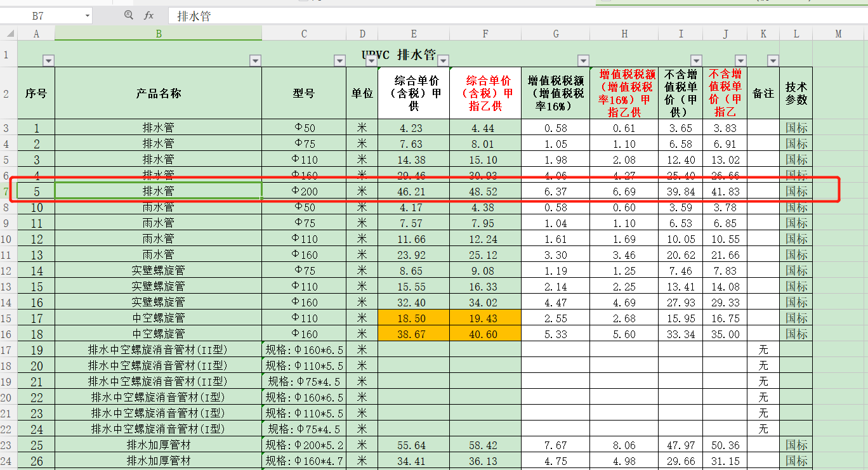Click the 技术参数 header cell
This screenshot has width=868, height=470.
pos(796,93)
